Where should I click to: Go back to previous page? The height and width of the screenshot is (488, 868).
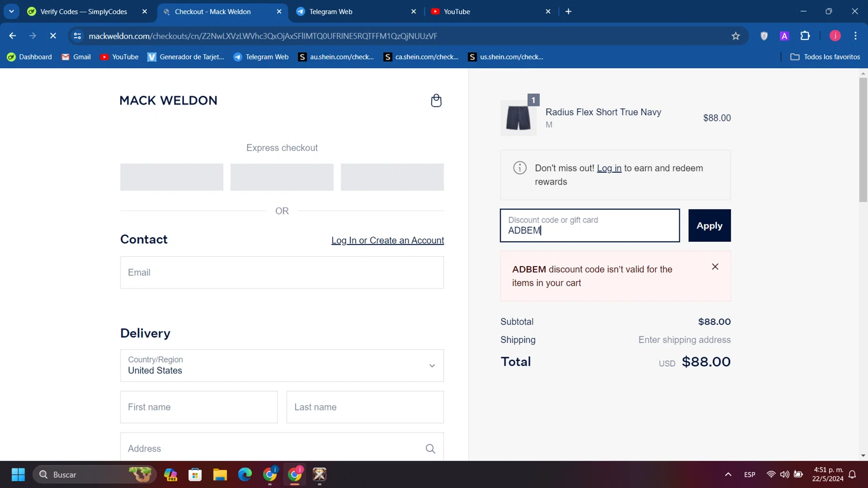(x=13, y=36)
